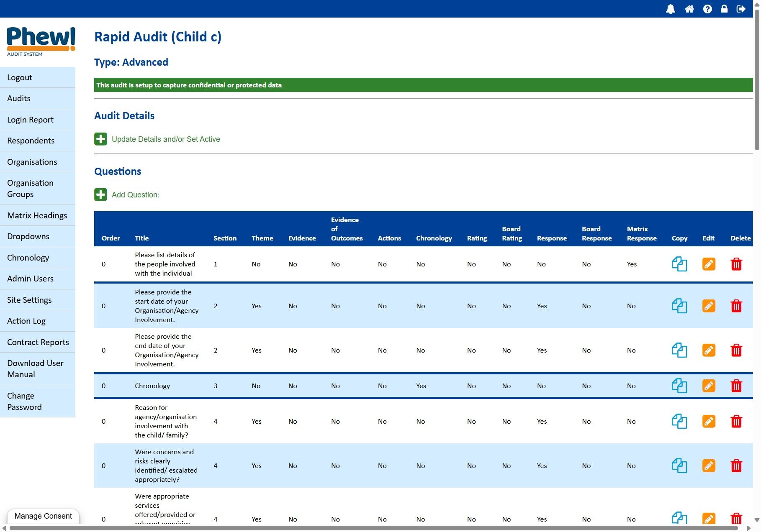
Task: Click the Manage Consent button
Action: point(43,516)
